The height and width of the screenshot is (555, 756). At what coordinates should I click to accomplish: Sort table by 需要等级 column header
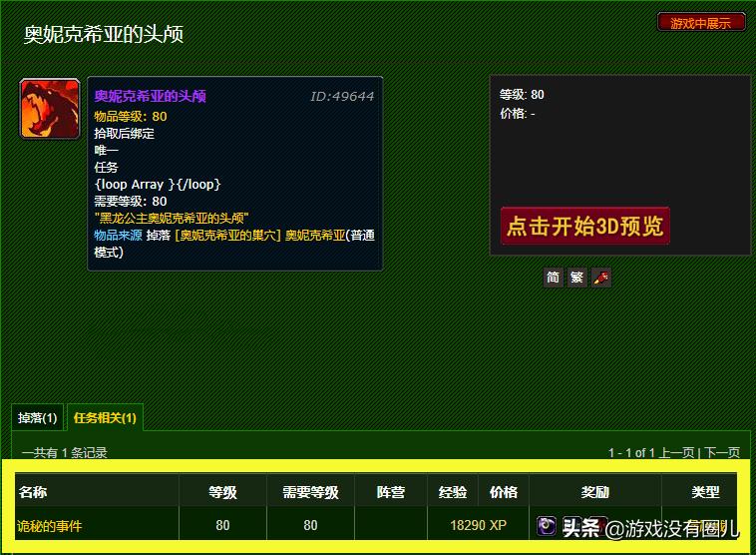tap(310, 492)
